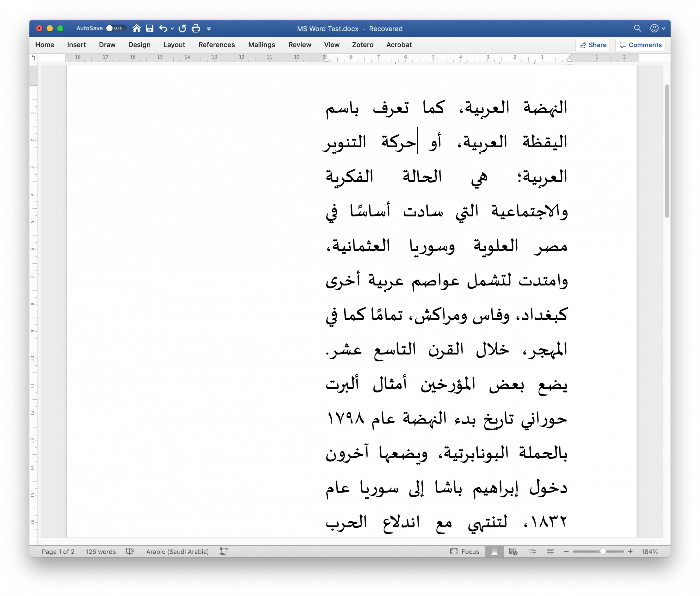This screenshot has height=596, width=700.
Task: Open the References ribbon tab
Action: coord(217,45)
